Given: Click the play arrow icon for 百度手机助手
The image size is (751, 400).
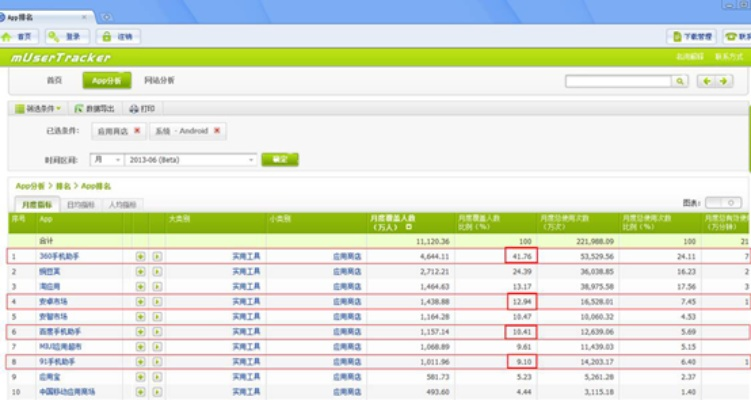Looking at the screenshot, I should (x=157, y=331).
